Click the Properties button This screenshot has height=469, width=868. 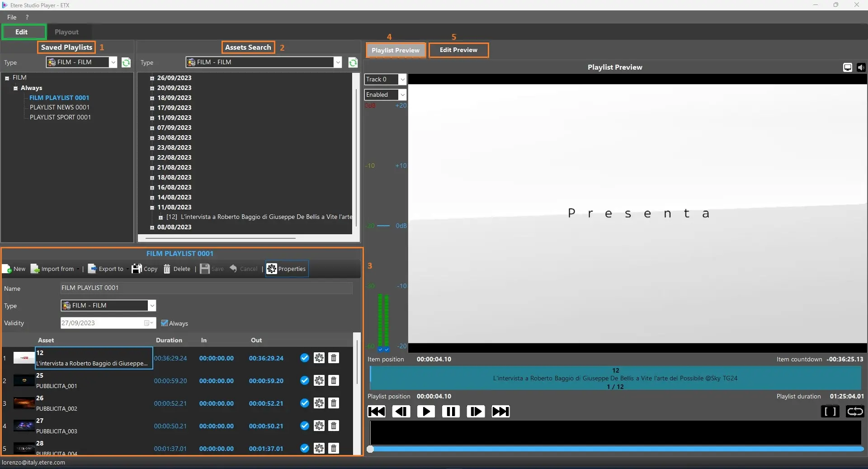click(x=287, y=269)
